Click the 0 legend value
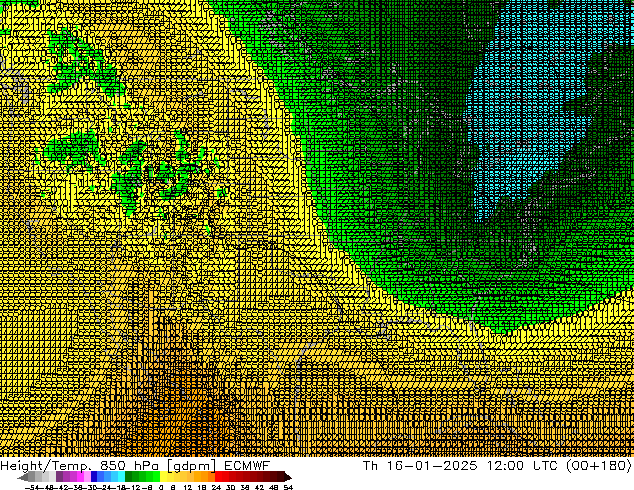Viewport: 634px width, 490px height. click(161, 488)
